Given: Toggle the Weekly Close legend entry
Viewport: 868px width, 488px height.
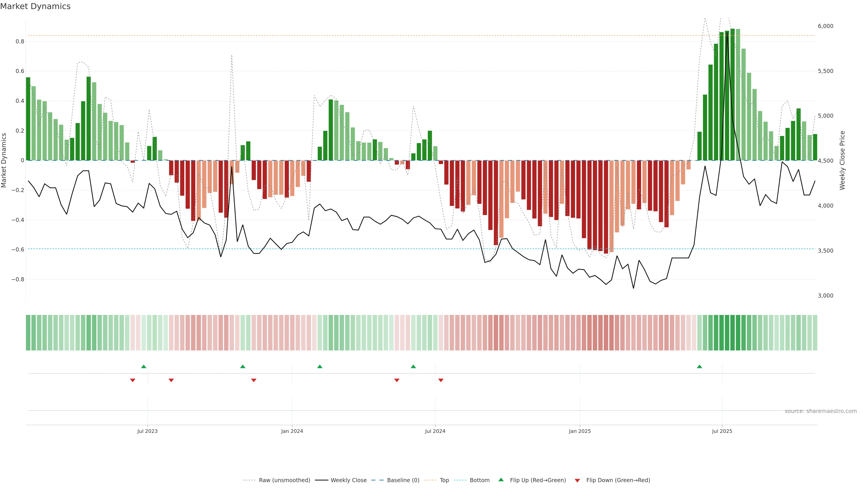Looking at the screenshot, I should (x=348, y=480).
